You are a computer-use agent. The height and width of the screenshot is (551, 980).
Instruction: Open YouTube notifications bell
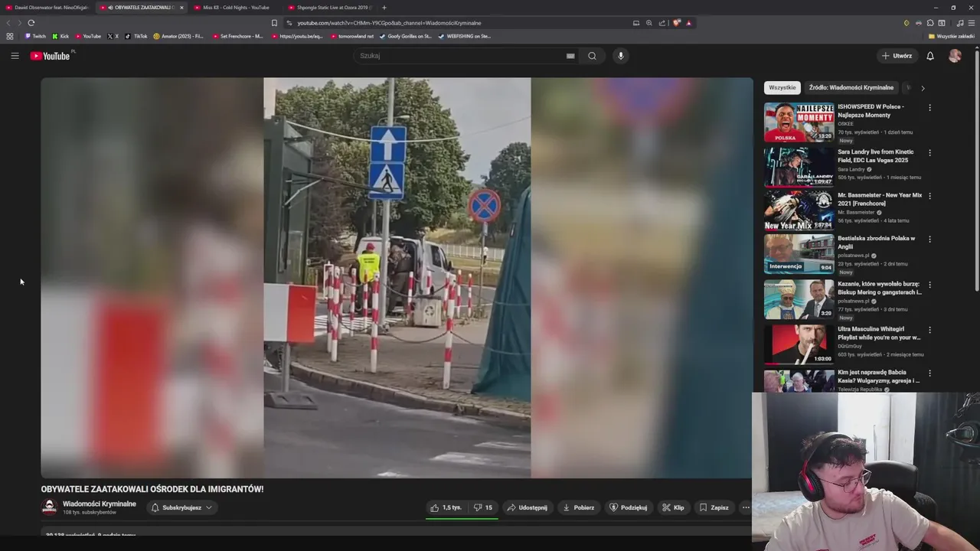pos(930,56)
